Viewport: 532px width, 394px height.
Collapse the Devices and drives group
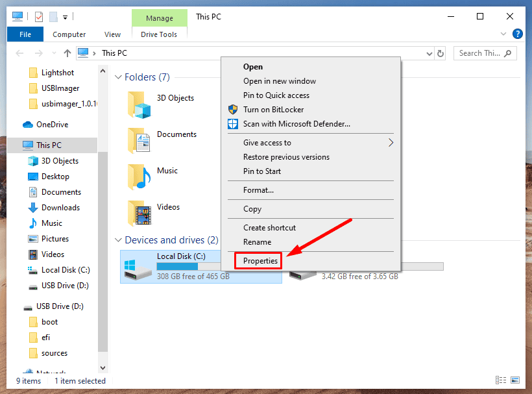118,240
